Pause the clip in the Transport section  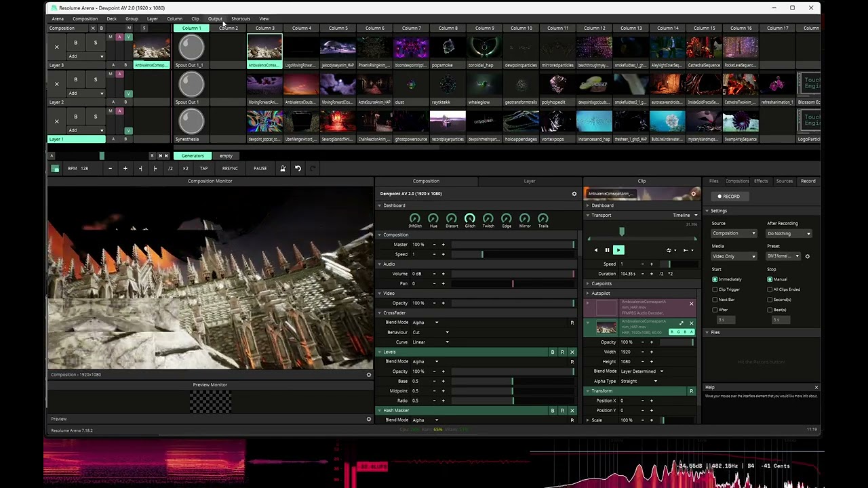(x=607, y=250)
